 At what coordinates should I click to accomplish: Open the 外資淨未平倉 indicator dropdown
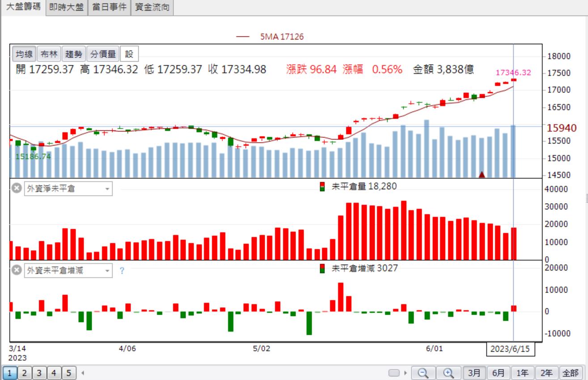click(68, 189)
